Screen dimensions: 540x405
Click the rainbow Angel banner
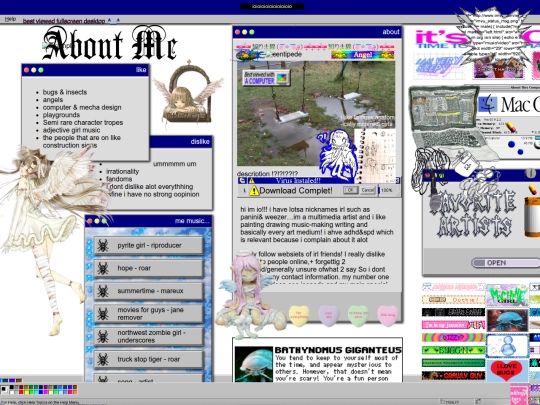coord(362,55)
